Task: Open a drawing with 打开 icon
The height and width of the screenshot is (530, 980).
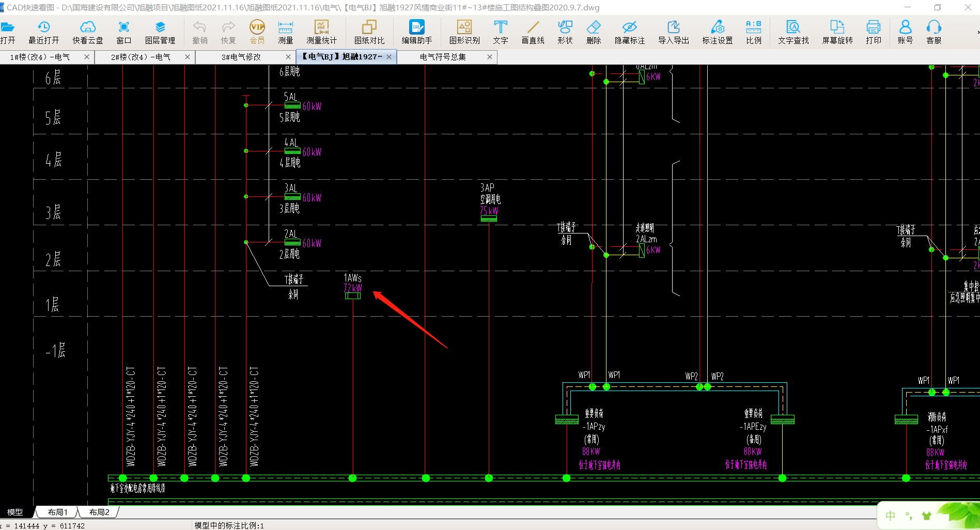Action: pyautogui.click(x=7, y=33)
